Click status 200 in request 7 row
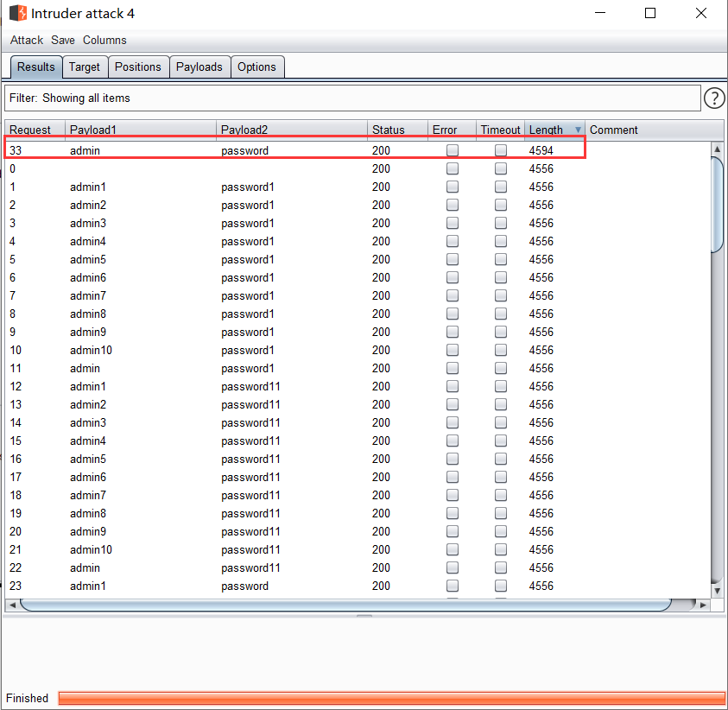Viewport: 728px width, 710px height. point(381,295)
